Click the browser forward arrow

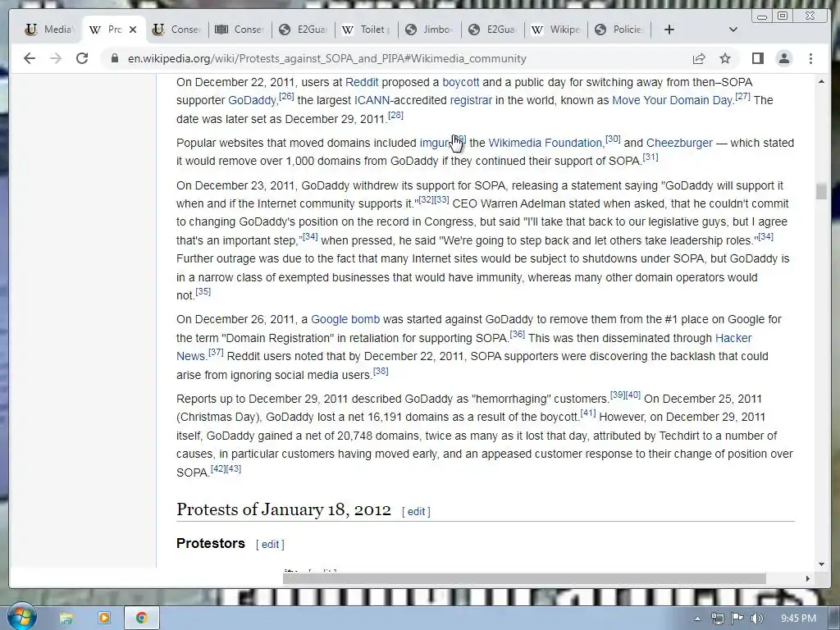click(56, 58)
